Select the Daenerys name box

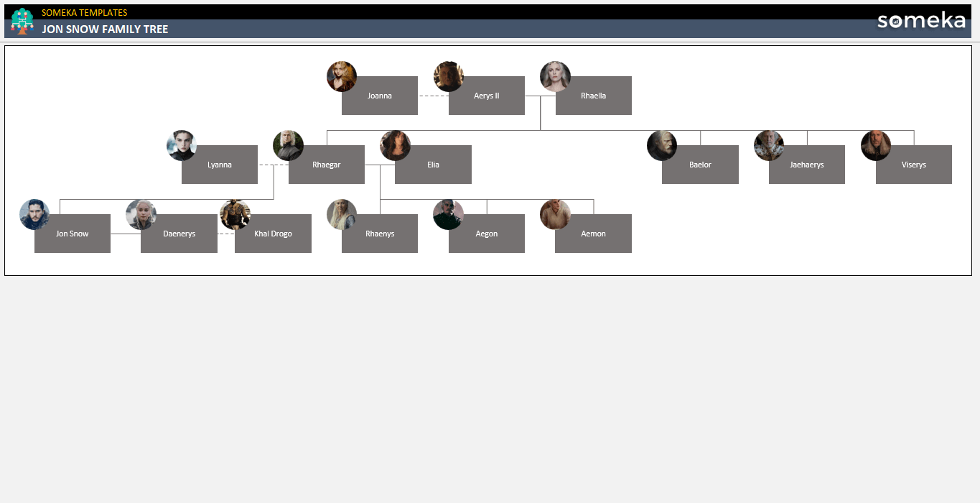179,234
